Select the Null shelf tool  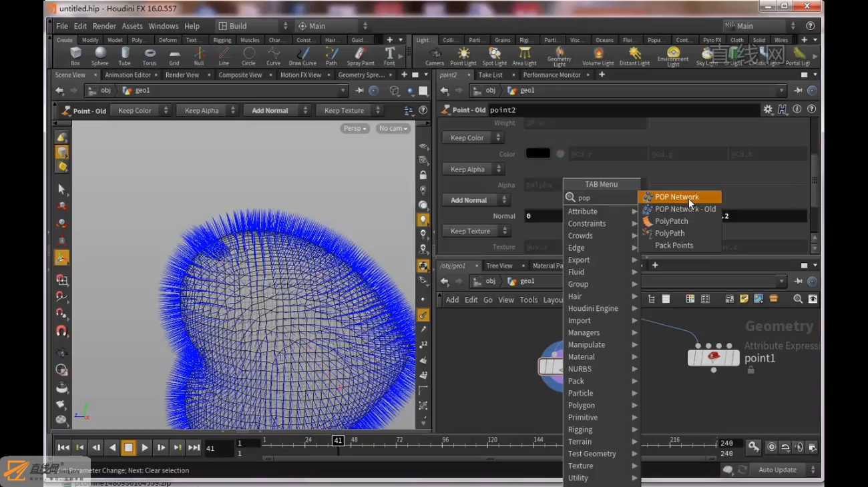point(199,56)
